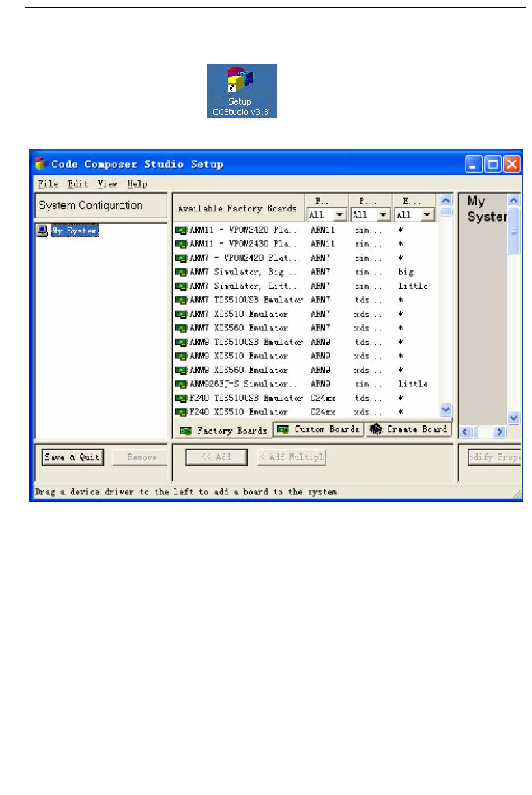
Task: Click the board icon for ARM9 XDS510 Emulator
Action: (181, 356)
